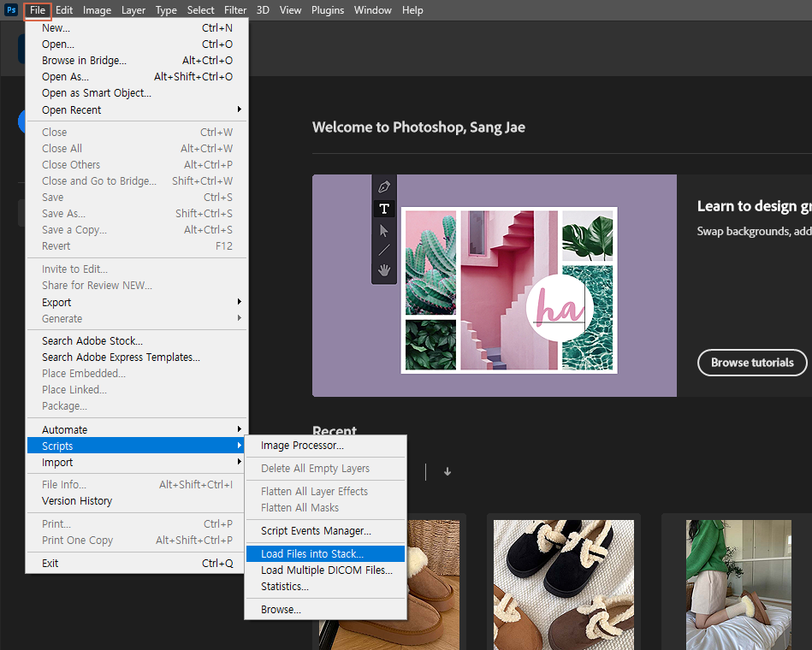Choose Open... from File menu
The width and height of the screenshot is (812, 650).
[137, 44]
